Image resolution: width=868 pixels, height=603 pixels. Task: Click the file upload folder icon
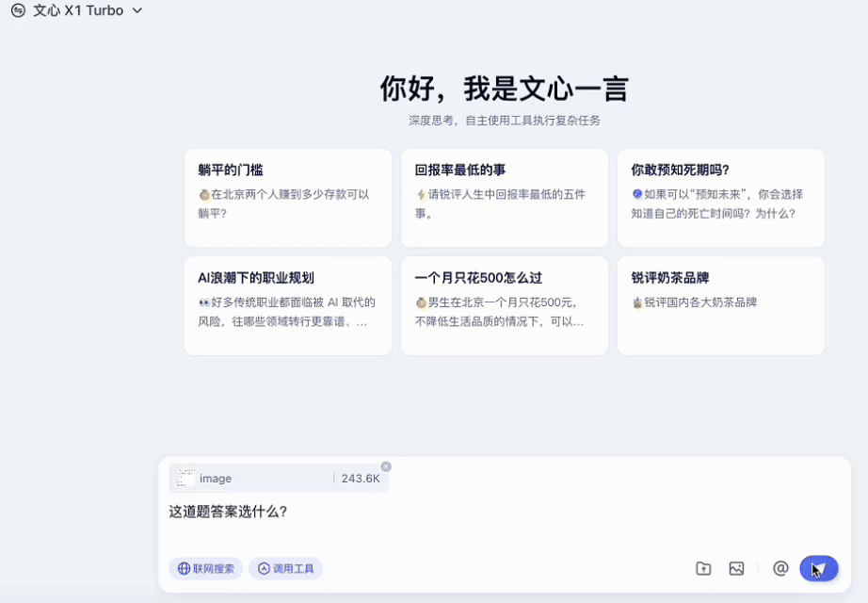tap(703, 569)
